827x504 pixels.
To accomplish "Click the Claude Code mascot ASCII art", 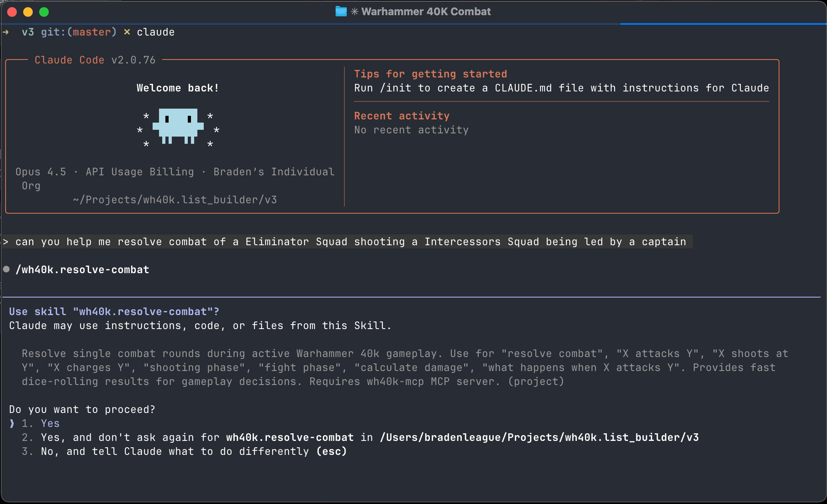I will pyautogui.click(x=178, y=127).
